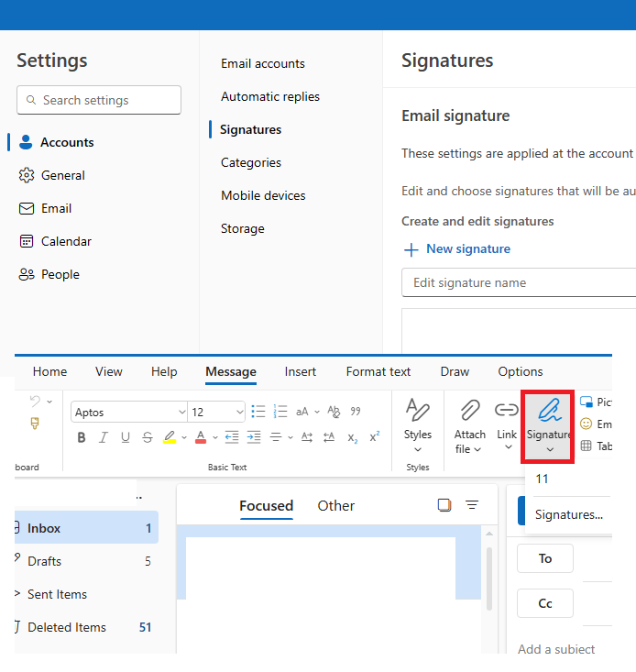Open the Format text ribbon tab
Image resolution: width=636 pixels, height=672 pixels.
[x=378, y=371]
